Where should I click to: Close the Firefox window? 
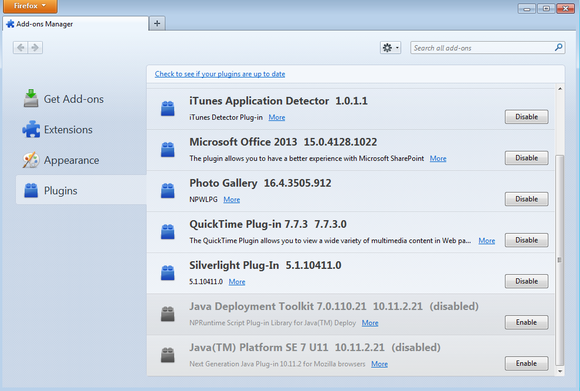point(566,8)
